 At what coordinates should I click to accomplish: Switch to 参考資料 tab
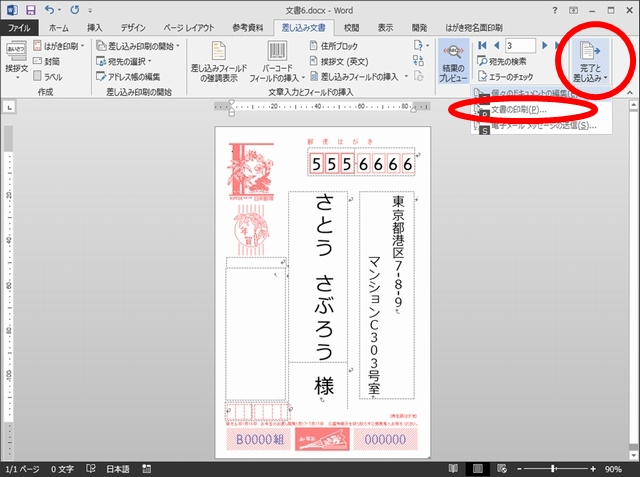click(248, 27)
